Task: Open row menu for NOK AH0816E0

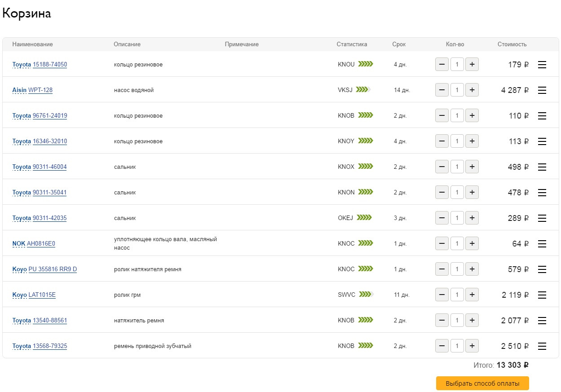Action: [542, 244]
